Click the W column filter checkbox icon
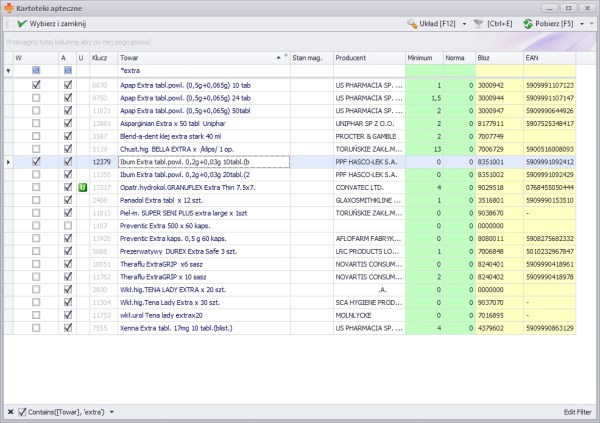 click(x=36, y=71)
